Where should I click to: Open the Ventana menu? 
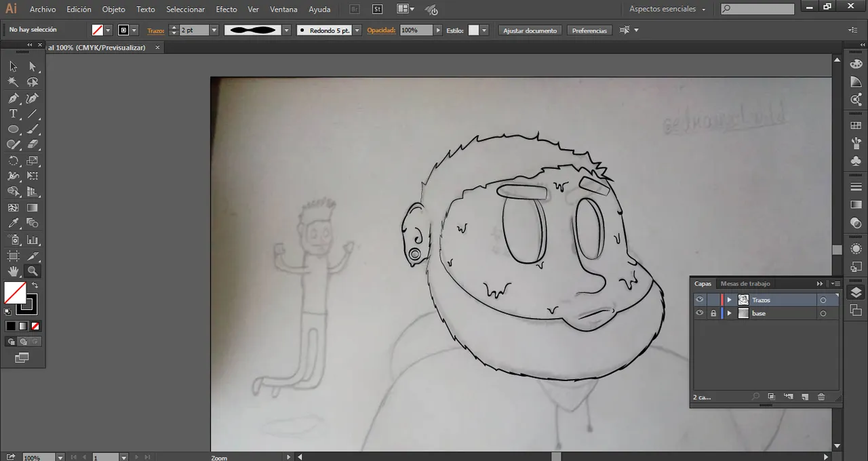point(283,9)
